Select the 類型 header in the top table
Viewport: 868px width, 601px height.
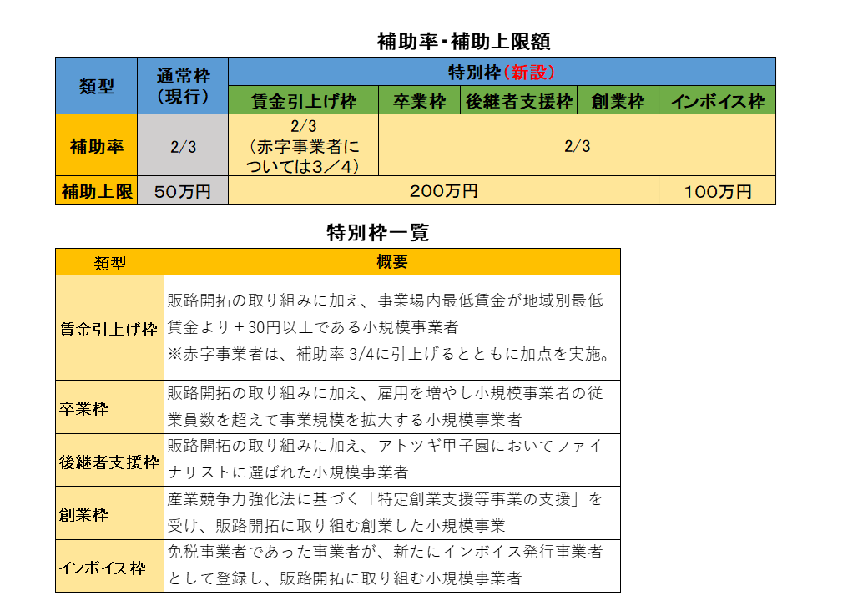(96, 86)
